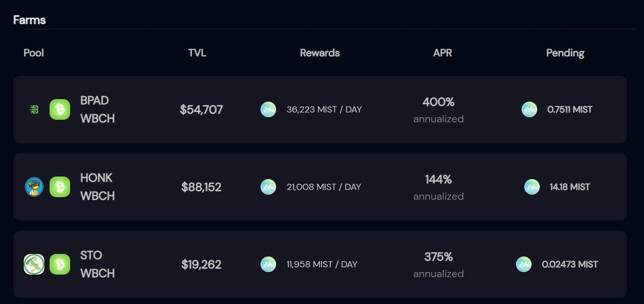Click MIST pending icon beside 0.7511 MIST

tap(529, 109)
